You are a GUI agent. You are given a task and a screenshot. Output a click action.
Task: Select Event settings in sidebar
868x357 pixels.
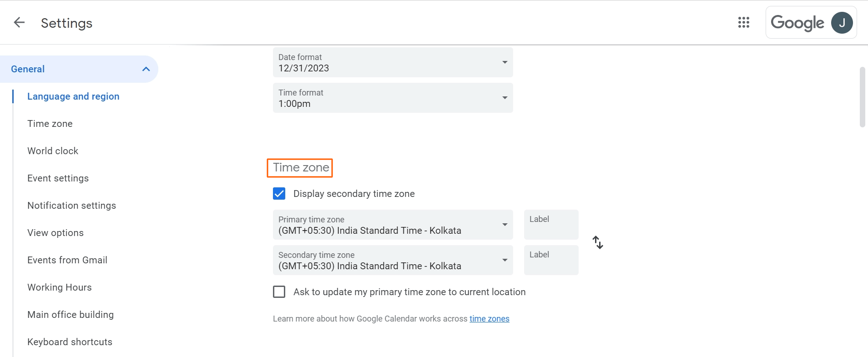point(58,178)
